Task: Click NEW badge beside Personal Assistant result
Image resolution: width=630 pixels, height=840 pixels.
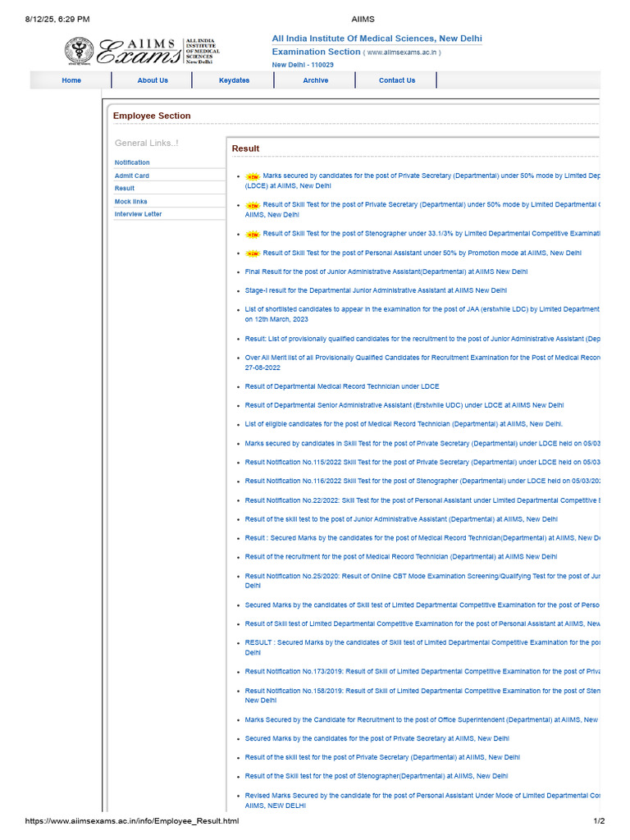Action: point(253,253)
